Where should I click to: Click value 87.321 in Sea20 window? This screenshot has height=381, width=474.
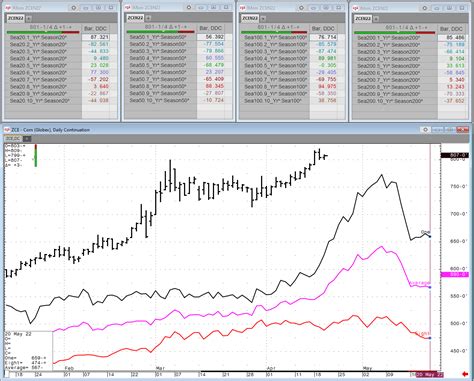[x=99, y=37]
